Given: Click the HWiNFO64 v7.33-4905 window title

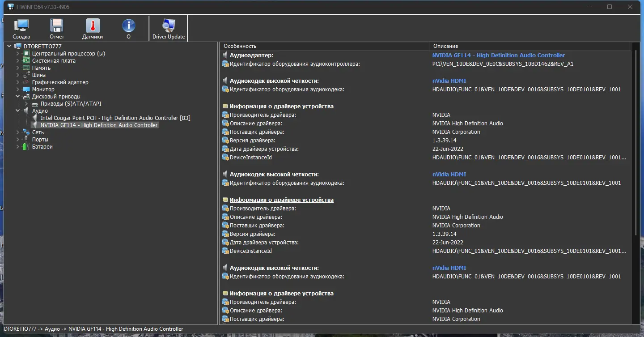Looking at the screenshot, I should [x=44, y=7].
